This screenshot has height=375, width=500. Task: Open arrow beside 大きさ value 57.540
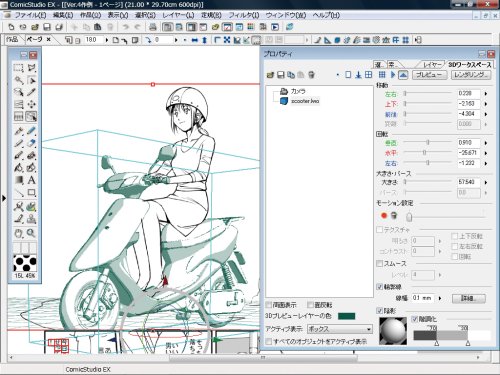click(486, 183)
